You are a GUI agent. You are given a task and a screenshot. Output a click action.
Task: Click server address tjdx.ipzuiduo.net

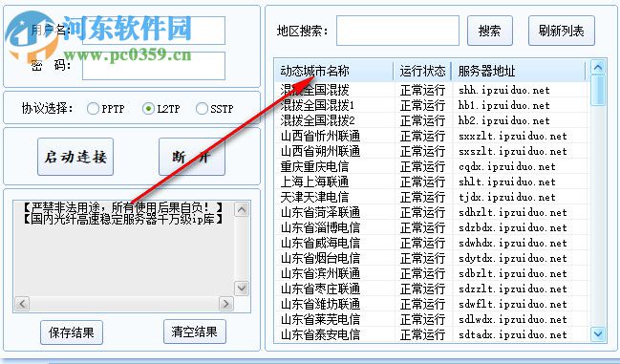pyautogui.click(x=507, y=197)
